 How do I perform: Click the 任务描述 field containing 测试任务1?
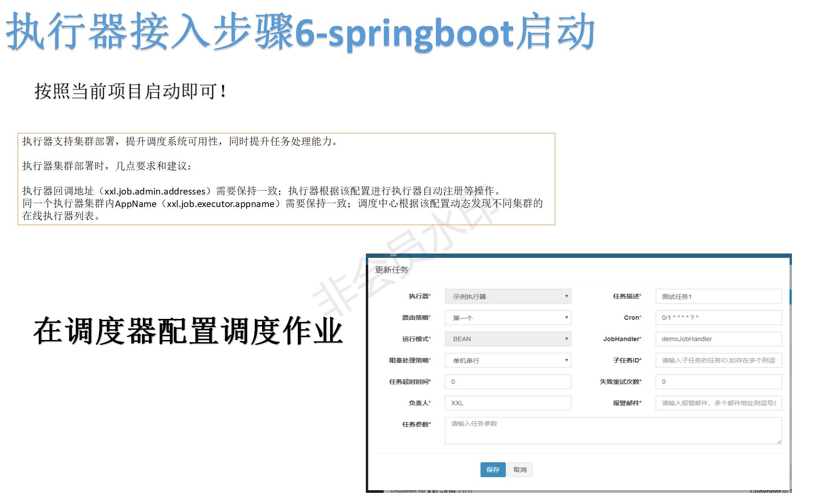pyautogui.click(x=718, y=297)
